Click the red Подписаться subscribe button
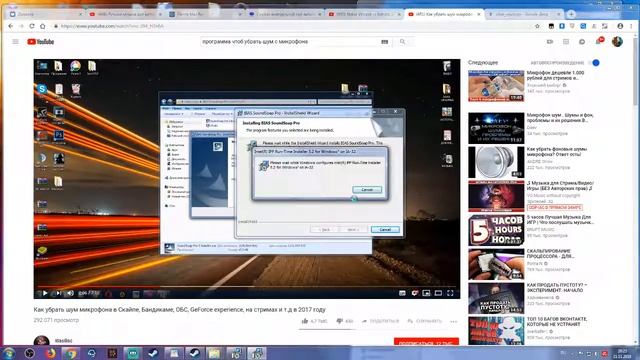Screen dimensions: 640x360 (426, 342)
